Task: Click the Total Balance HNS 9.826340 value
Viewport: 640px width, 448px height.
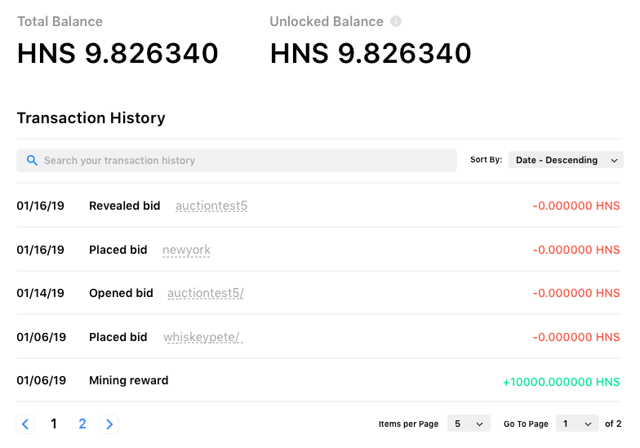Action: pos(118,53)
